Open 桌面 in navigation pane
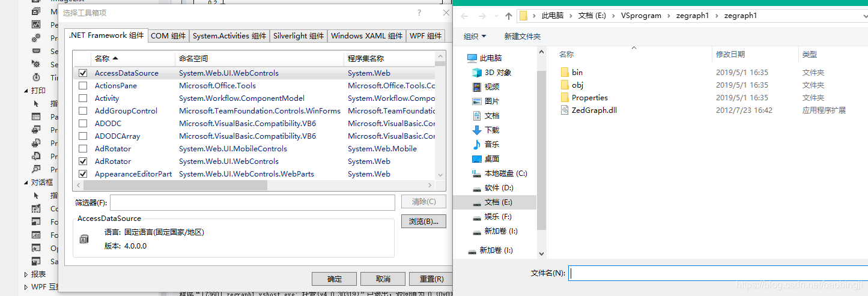The height and width of the screenshot is (296, 868). 491,159
